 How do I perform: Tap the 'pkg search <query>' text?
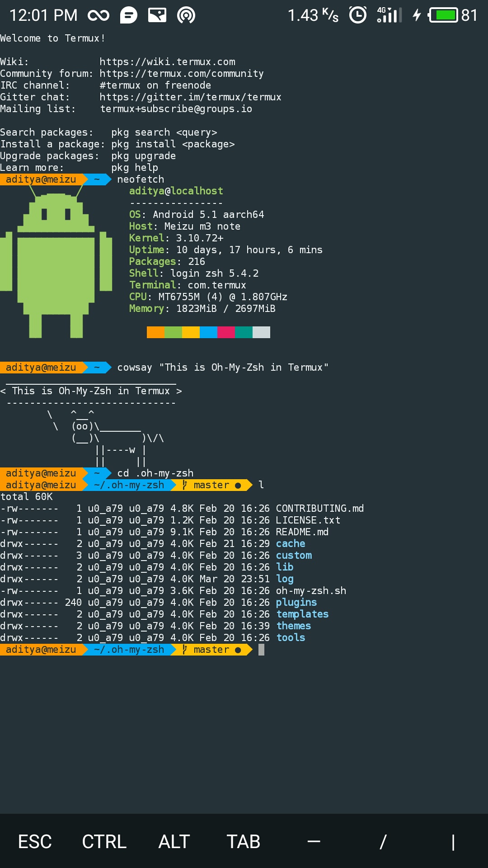point(164,132)
